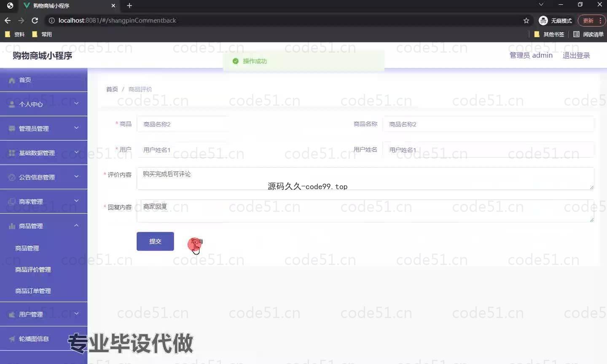Click the 操作成功 success message
This screenshot has height=364, width=607.
tap(303, 62)
